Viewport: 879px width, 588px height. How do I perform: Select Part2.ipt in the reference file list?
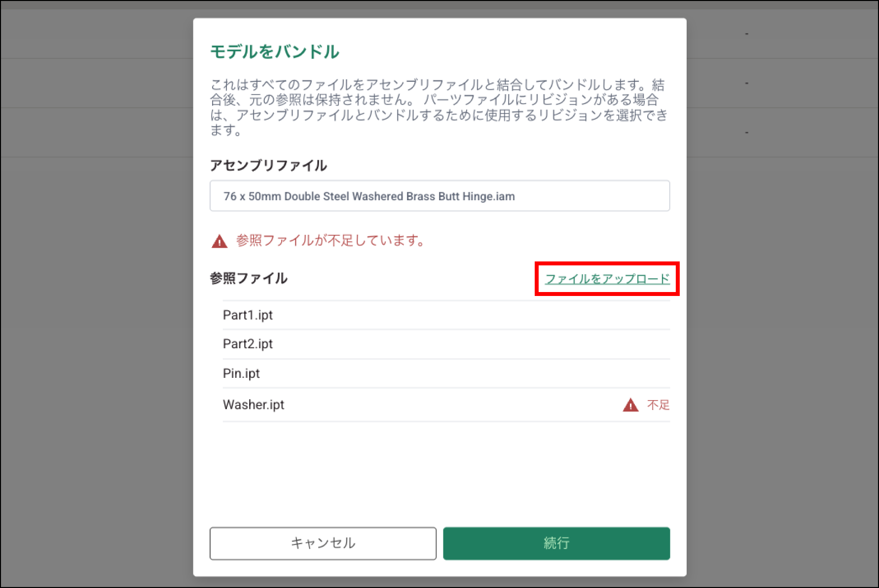248,344
